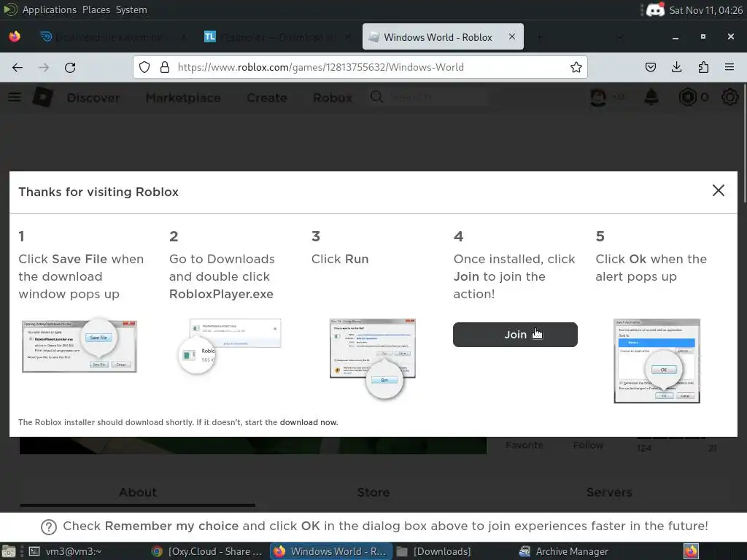
Task: Select the Store tab
Action: coord(373,492)
